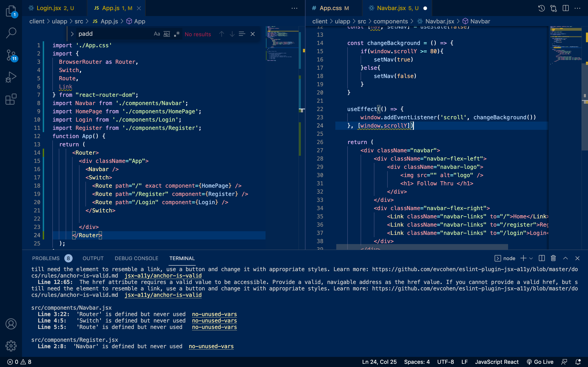588x367 pixels.
Task: Kill terminal with trash icon
Action: [553, 258]
